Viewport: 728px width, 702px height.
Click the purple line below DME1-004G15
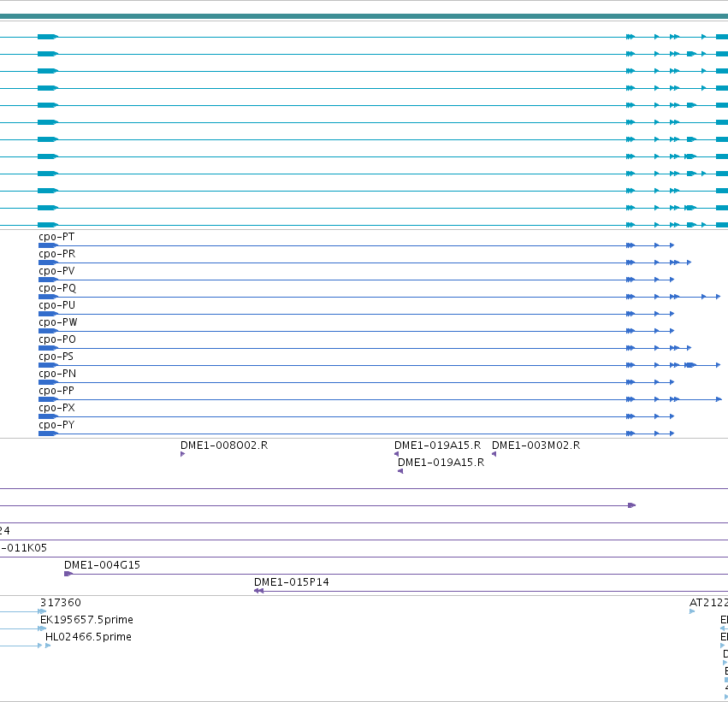click(396, 575)
